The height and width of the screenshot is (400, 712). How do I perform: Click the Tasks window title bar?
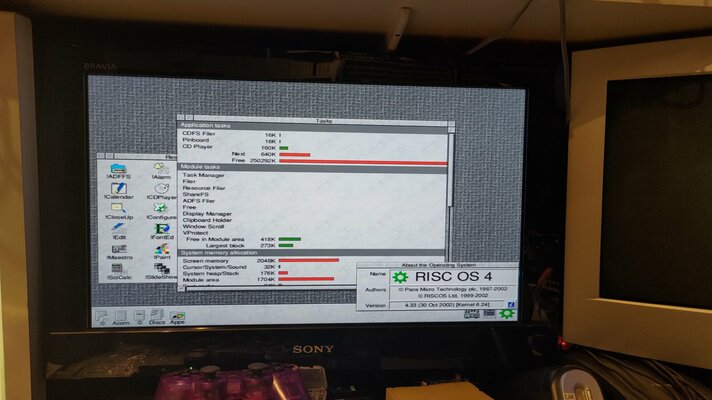[x=322, y=120]
